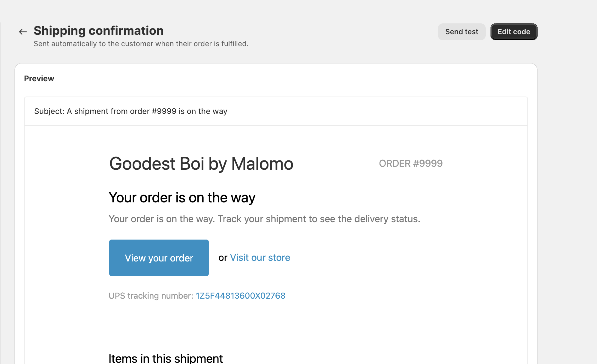Click the 'Your order is on the way' heading

[x=182, y=198]
